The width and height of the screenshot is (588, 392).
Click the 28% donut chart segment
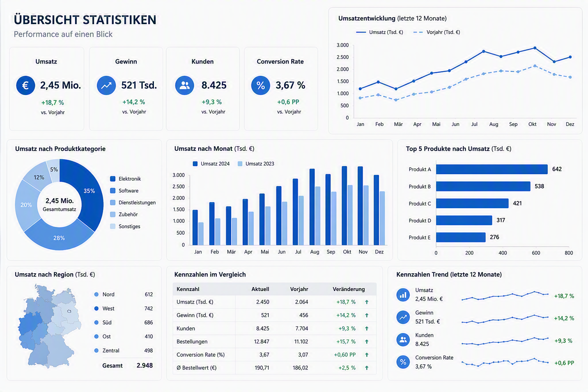59,238
